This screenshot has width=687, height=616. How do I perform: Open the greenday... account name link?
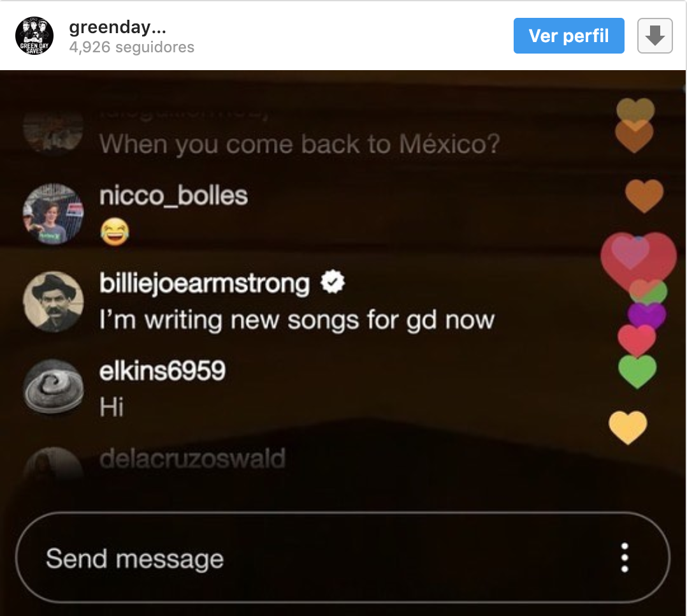117,27
